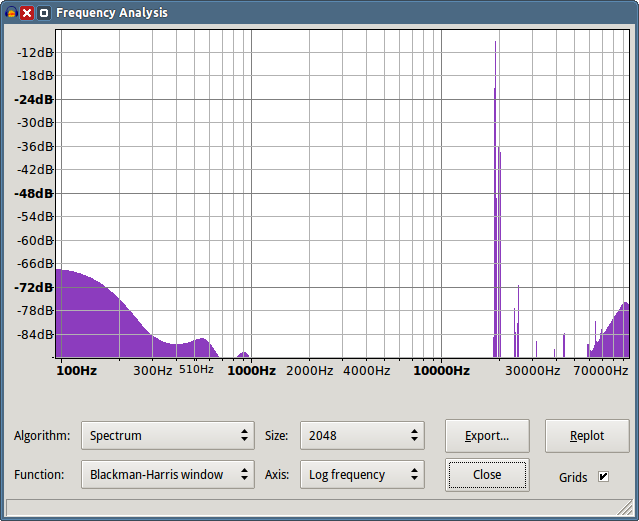Click the 510Hz frequency axis label
Screen dimensions: 639x521
pos(196,369)
